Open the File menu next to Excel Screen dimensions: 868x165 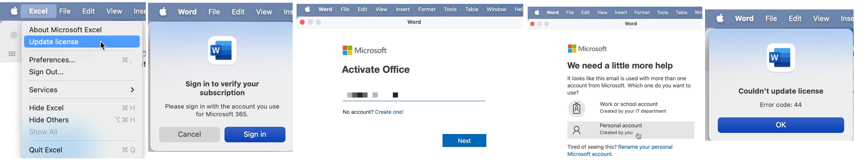tap(65, 11)
